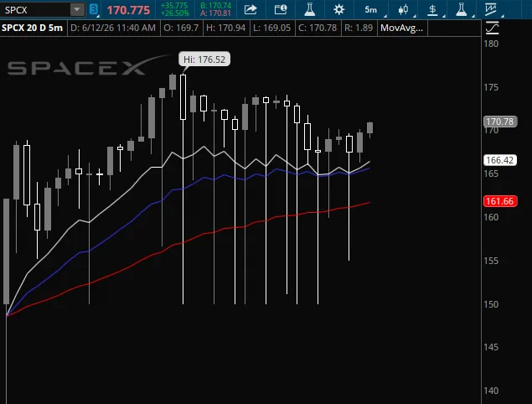This screenshot has height=404, width=532.
Task: Open the flask dropdown right of dollar icon
Action: click(x=462, y=9)
